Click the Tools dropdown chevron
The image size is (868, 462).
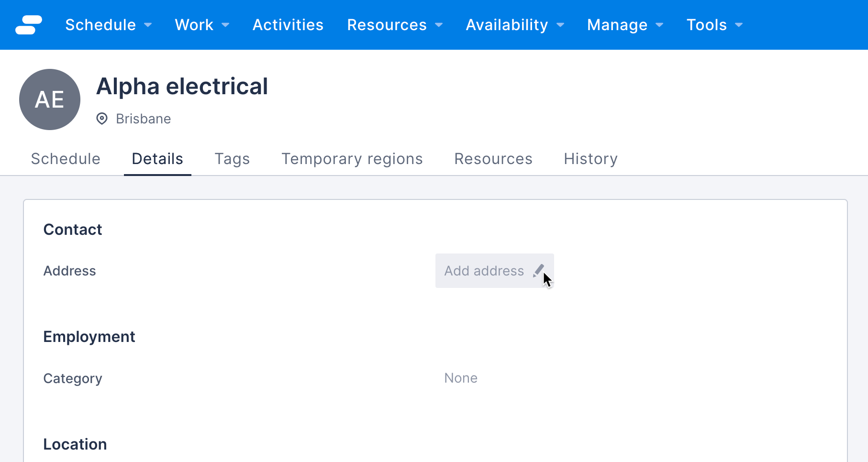pyautogui.click(x=739, y=25)
